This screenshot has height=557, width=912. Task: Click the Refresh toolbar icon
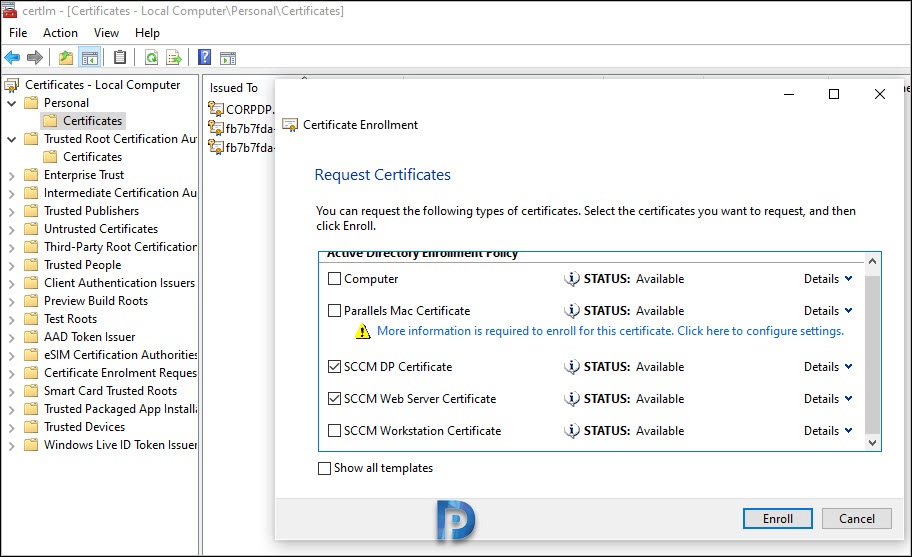point(151,58)
